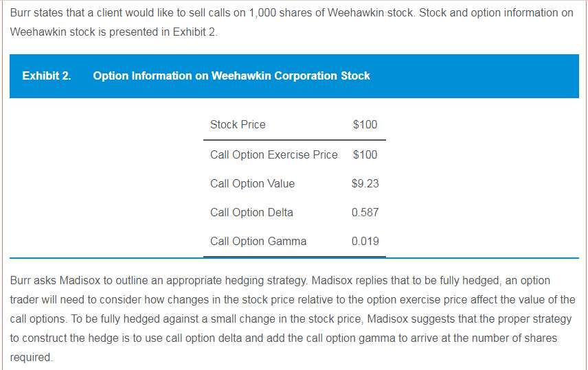Click the Exhibit 2 header label

tap(47, 76)
